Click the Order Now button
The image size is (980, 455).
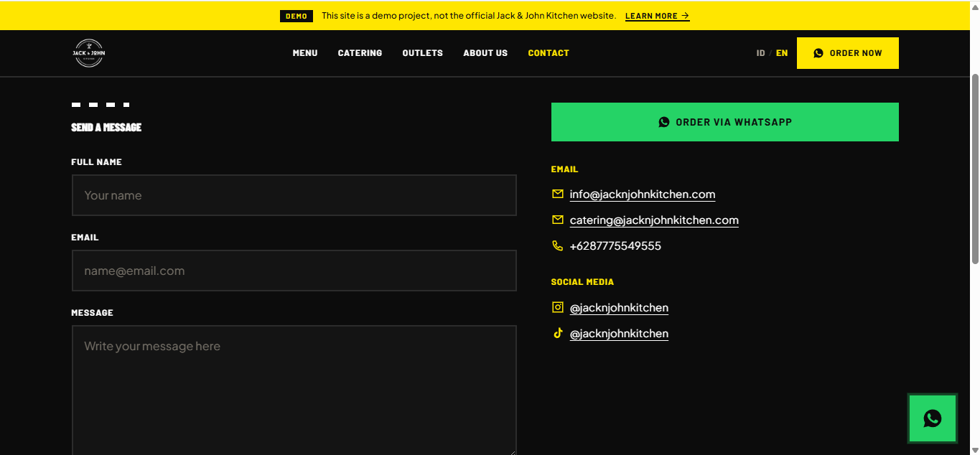point(848,53)
